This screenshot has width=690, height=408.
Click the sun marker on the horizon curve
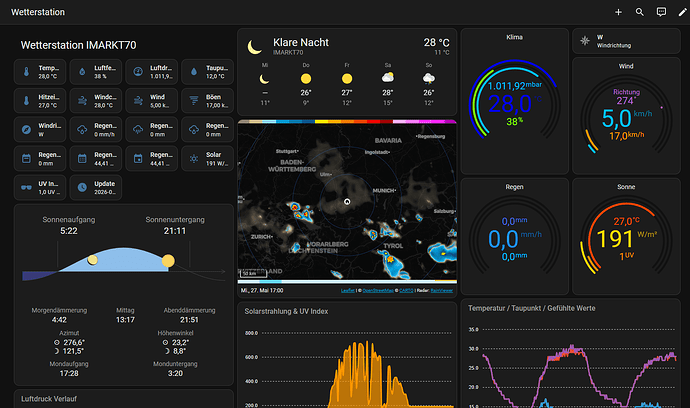tap(168, 261)
